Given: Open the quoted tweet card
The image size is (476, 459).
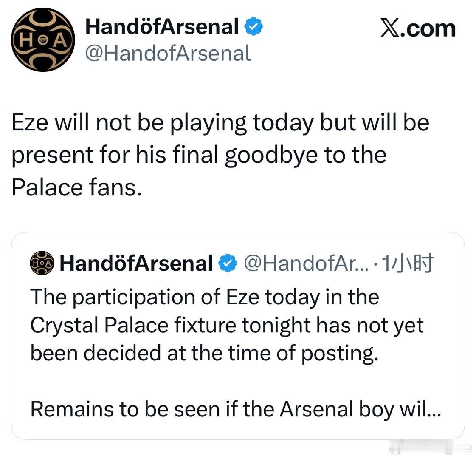Looking at the screenshot, I should (x=238, y=336).
